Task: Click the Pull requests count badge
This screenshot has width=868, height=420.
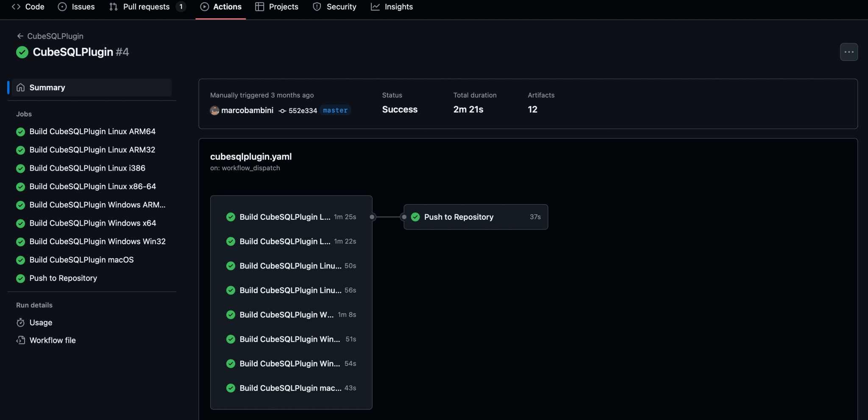Action: point(181,7)
